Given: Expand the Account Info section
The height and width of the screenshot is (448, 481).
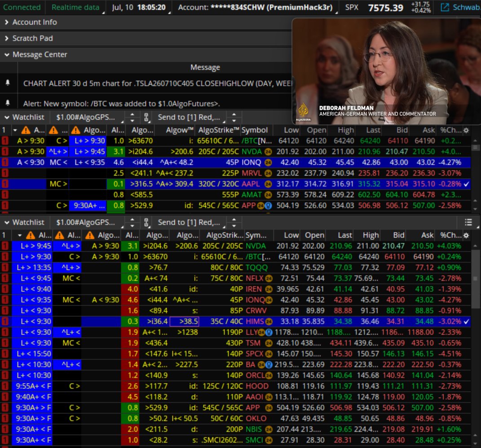Looking at the screenshot, I should (6, 22).
